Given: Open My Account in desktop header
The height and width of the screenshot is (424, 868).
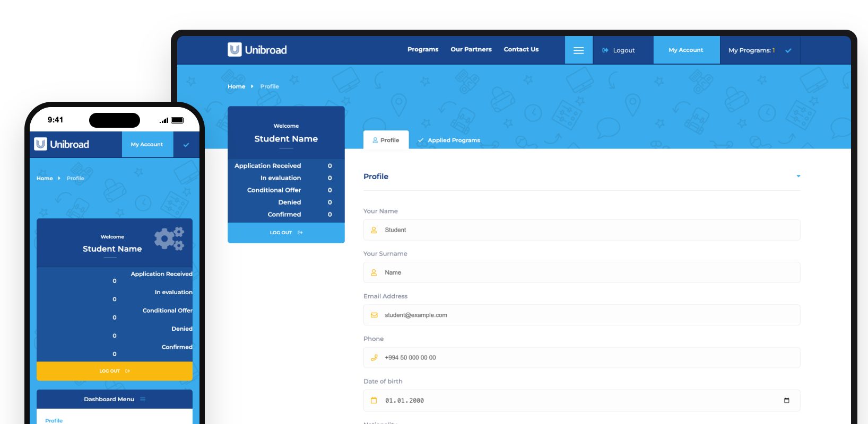Looking at the screenshot, I should [x=686, y=50].
